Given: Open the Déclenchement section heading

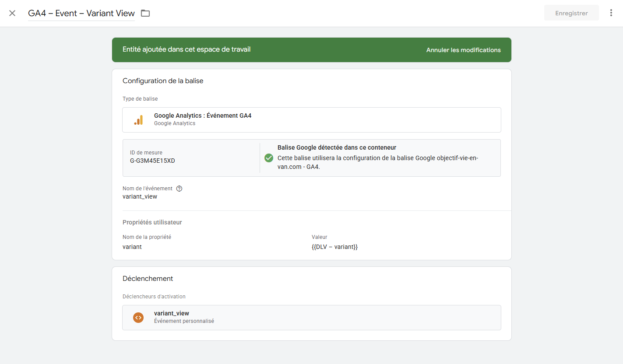Looking at the screenshot, I should click(x=148, y=279).
